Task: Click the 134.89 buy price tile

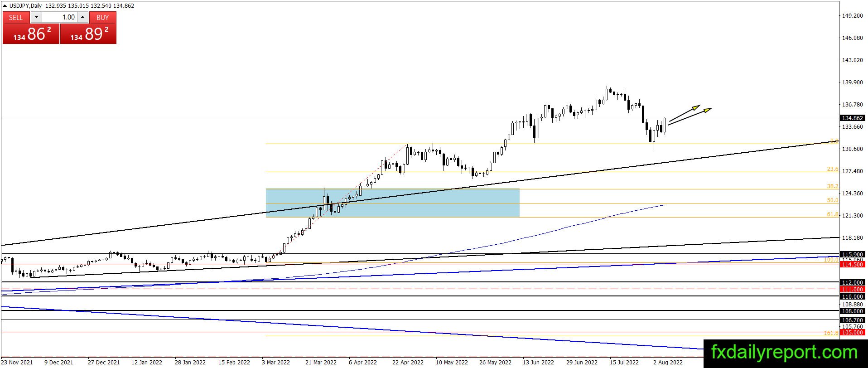Action: [88, 34]
